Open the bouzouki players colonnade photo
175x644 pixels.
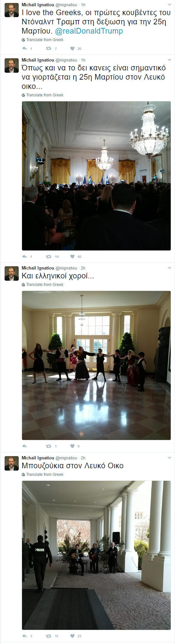pos(96,555)
